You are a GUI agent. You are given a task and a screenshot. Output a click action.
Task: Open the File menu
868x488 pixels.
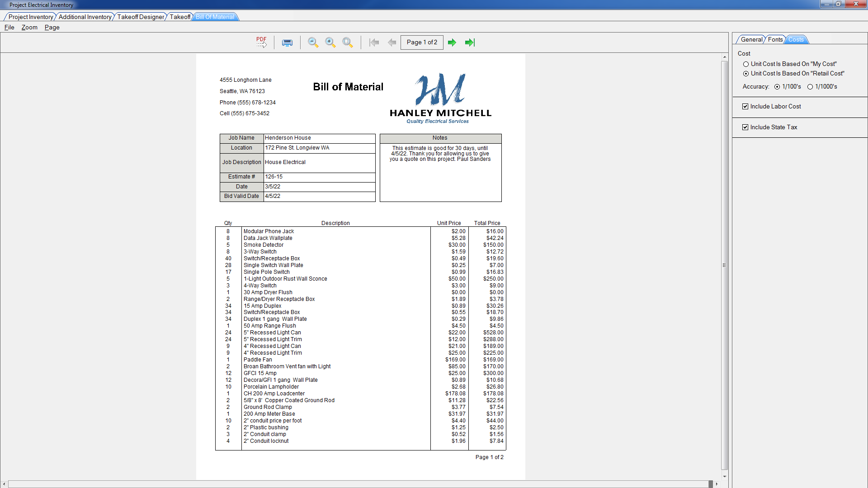[9, 28]
